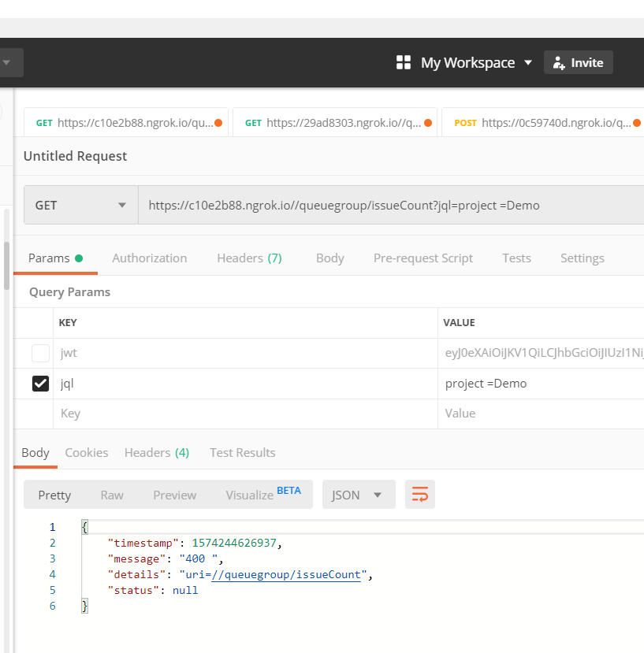Select the Raw response view
644x653 pixels.
(x=112, y=495)
